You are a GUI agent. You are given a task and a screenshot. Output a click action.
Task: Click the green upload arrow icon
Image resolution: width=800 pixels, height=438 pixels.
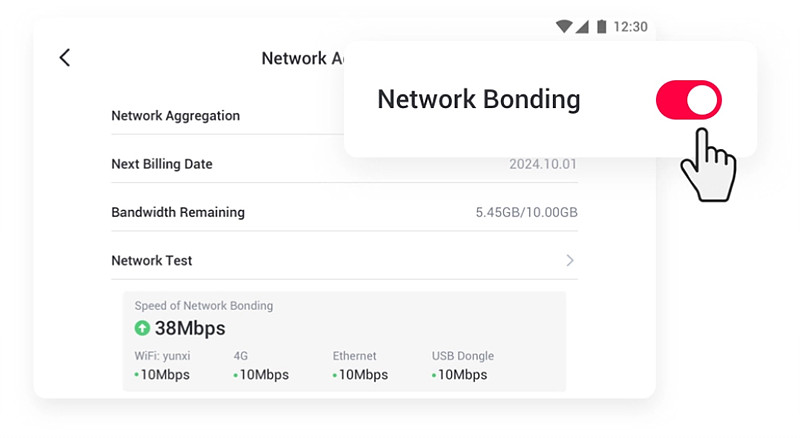click(142, 328)
